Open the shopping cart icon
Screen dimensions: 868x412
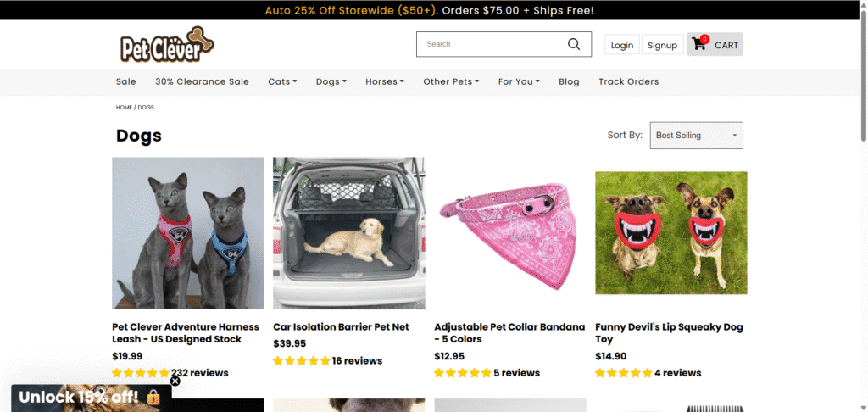[x=699, y=44]
